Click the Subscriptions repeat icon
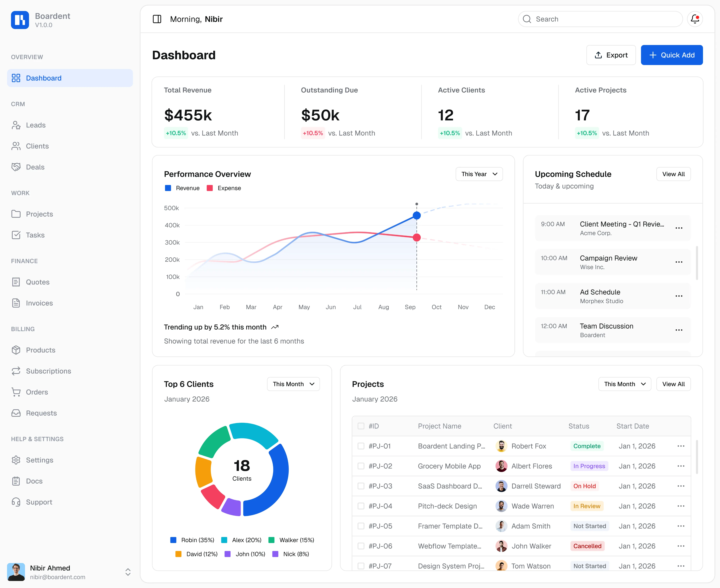Screen dimensions: 720x588 (x=16, y=371)
